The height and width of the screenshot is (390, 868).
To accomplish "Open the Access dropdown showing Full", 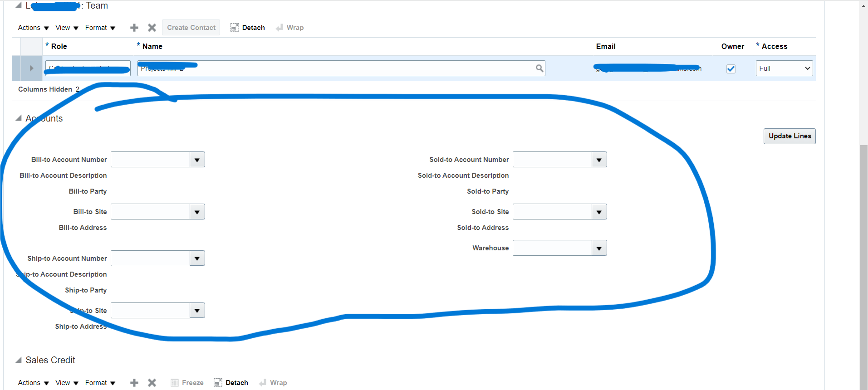I will [x=784, y=68].
